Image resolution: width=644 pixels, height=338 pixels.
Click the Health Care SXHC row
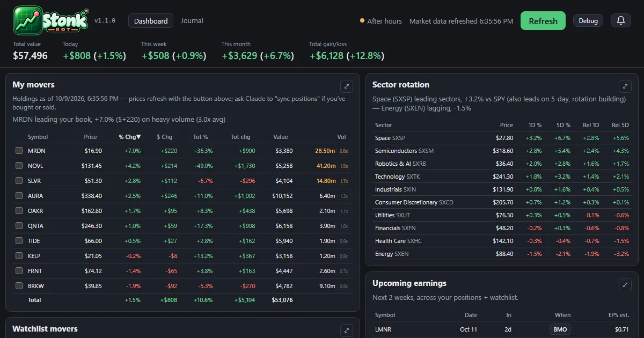[502, 241]
